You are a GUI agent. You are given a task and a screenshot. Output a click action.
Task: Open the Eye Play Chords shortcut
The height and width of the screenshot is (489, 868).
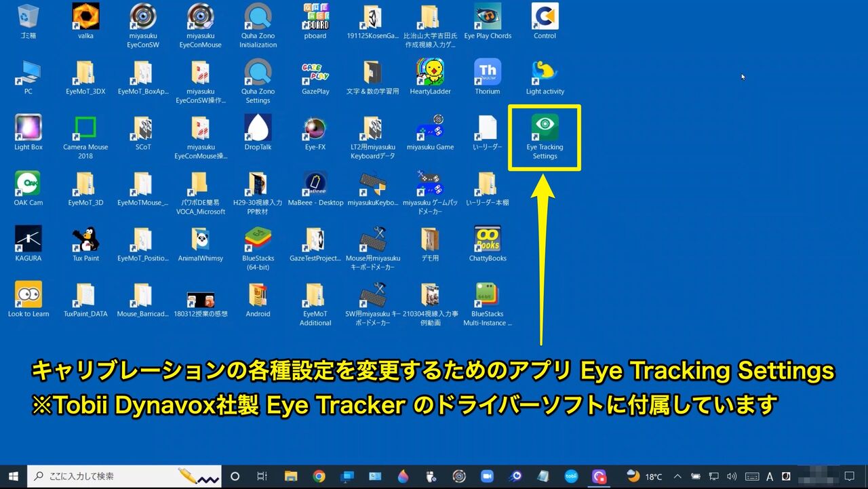(488, 21)
